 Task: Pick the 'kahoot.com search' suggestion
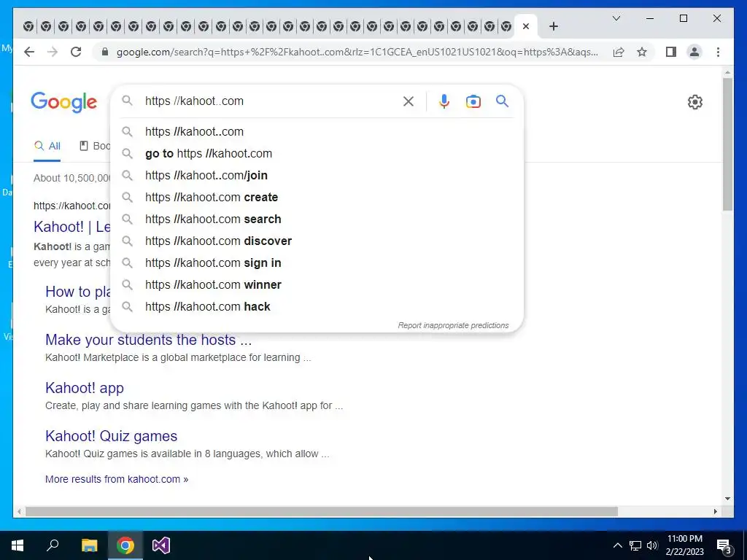point(317,219)
